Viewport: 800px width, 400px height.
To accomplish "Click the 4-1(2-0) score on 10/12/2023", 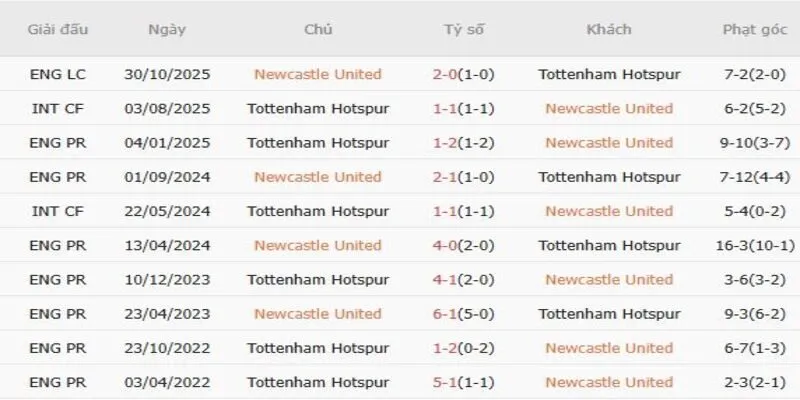I will [x=464, y=280].
